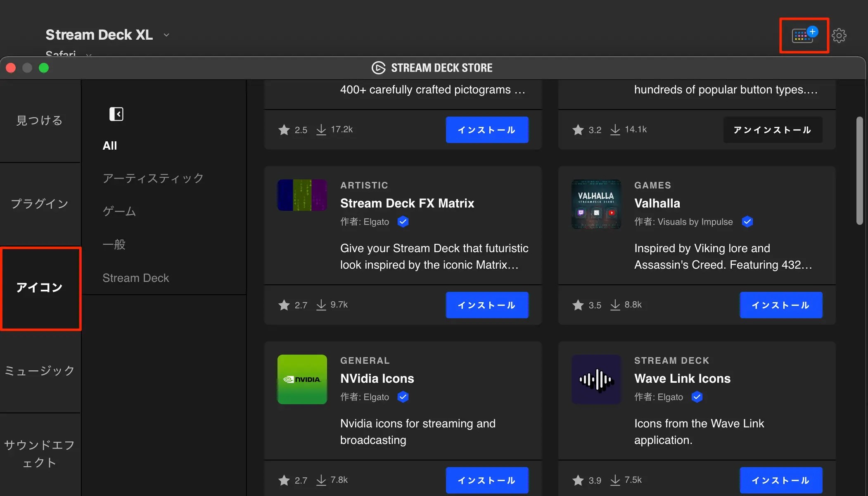
Task: Filter by 一般 category
Action: click(114, 245)
